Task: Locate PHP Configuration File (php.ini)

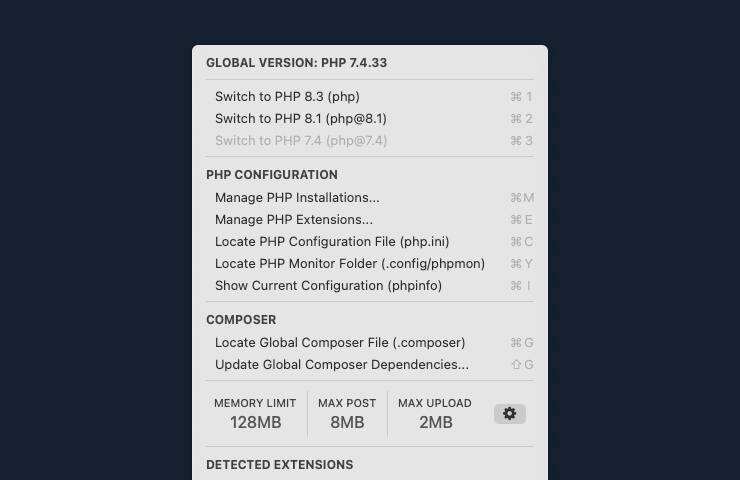Action: tap(332, 242)
